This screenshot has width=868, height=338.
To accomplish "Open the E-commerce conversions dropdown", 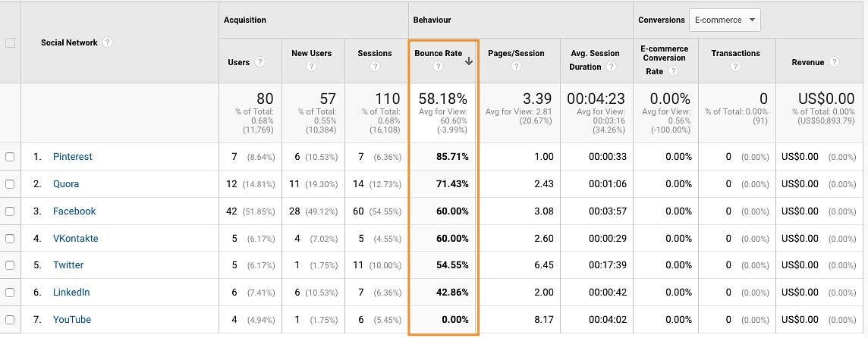I will 725,20.
